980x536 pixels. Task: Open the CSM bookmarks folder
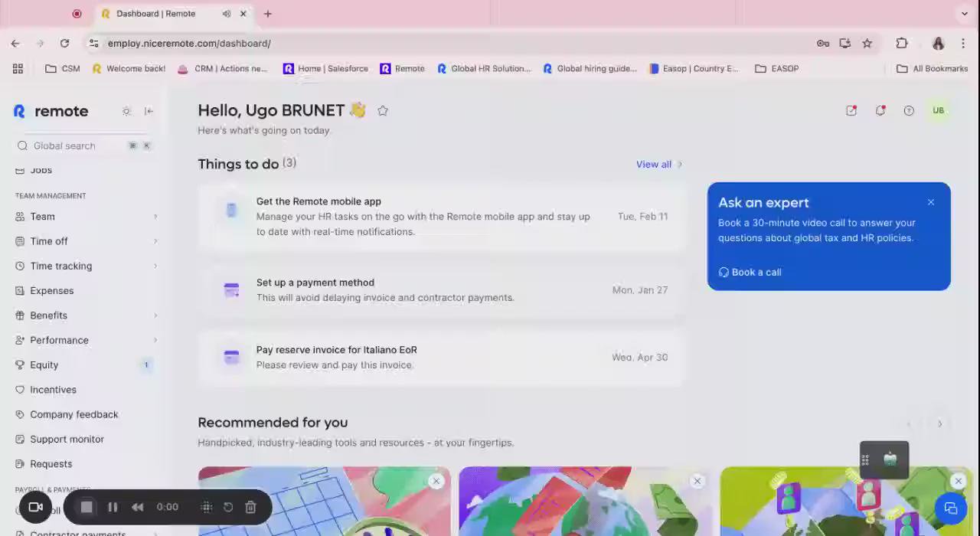(63, 69)
